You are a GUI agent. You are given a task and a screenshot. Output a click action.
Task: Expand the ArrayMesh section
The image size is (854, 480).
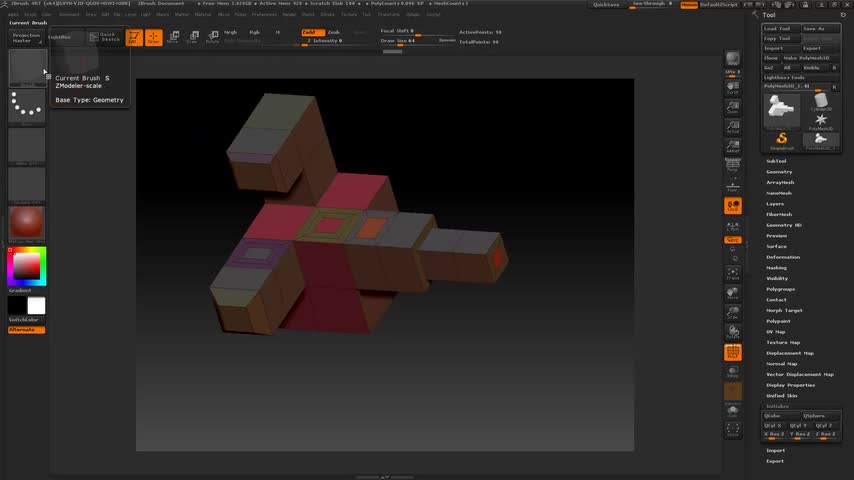[x=780, y=183]
